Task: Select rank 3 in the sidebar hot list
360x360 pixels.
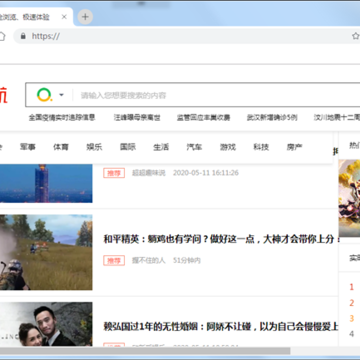Action: point(351,318)
